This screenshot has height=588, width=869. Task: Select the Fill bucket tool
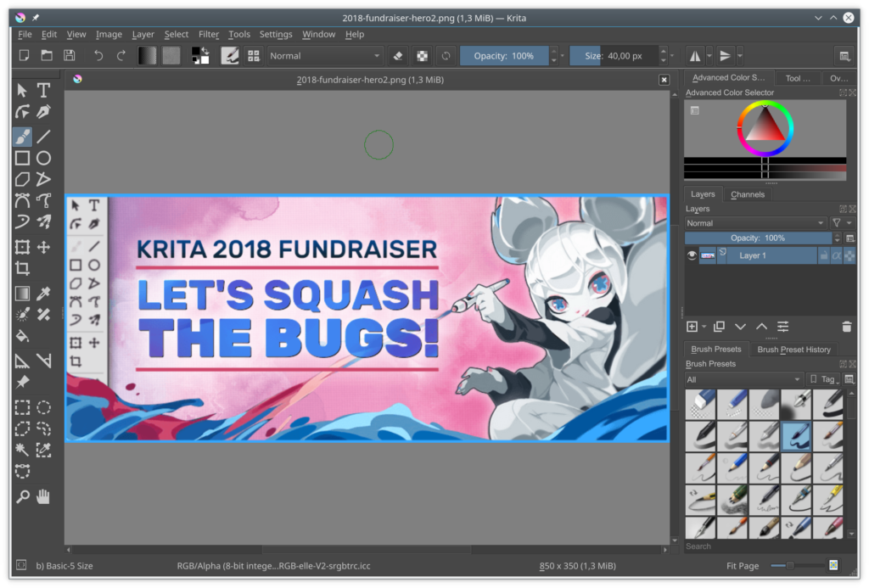(22, 336)
